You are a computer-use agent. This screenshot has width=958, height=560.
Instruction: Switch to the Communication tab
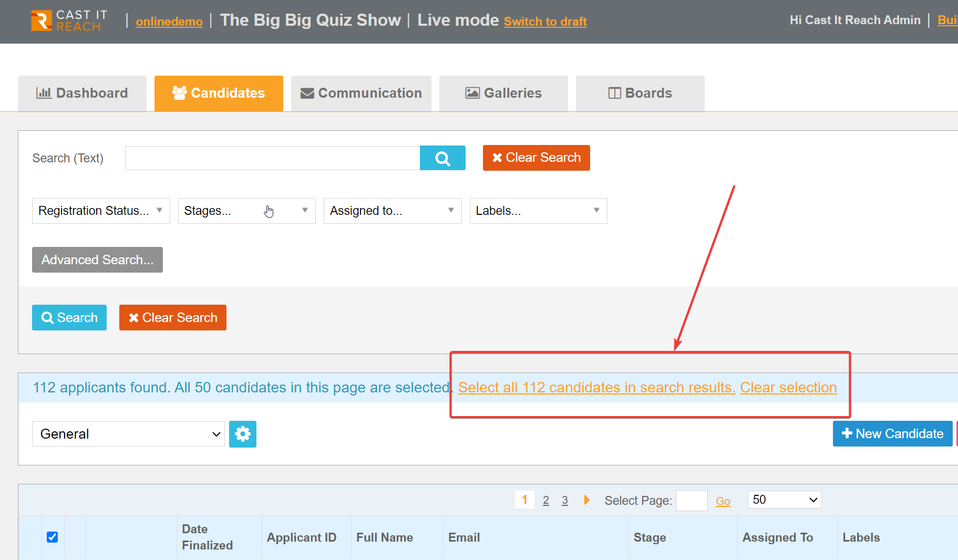pyautogui.click(x=361, y=93)
